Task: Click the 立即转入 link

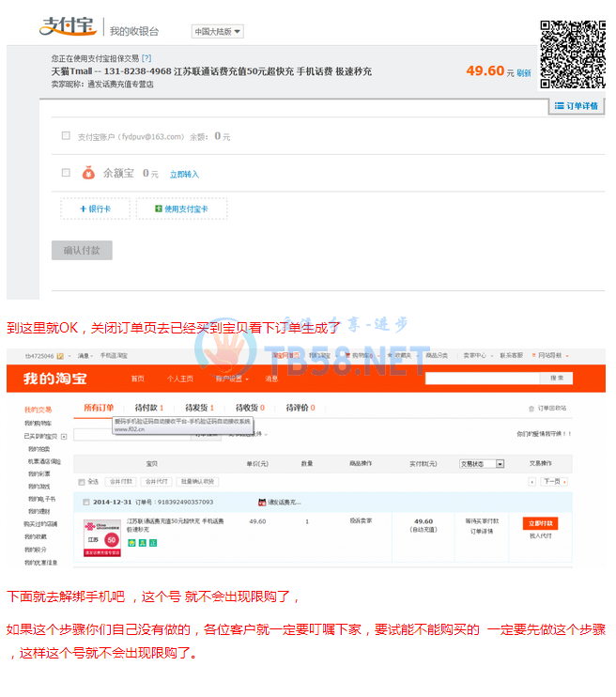Action: [184, 175]
